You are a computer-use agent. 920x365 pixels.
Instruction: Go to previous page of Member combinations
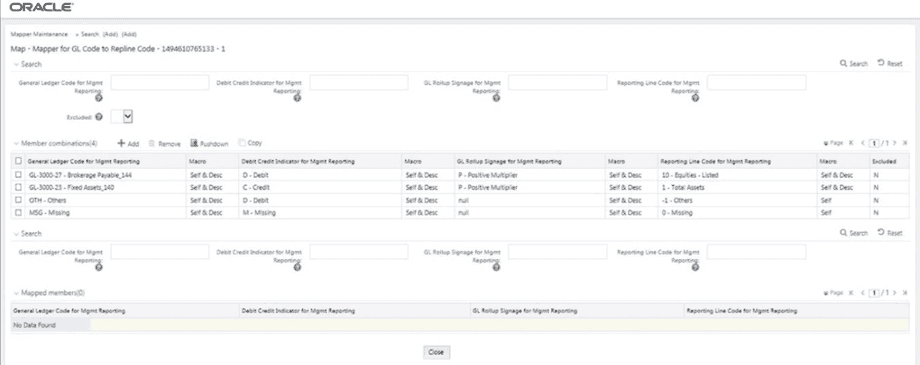pos(862,143)
